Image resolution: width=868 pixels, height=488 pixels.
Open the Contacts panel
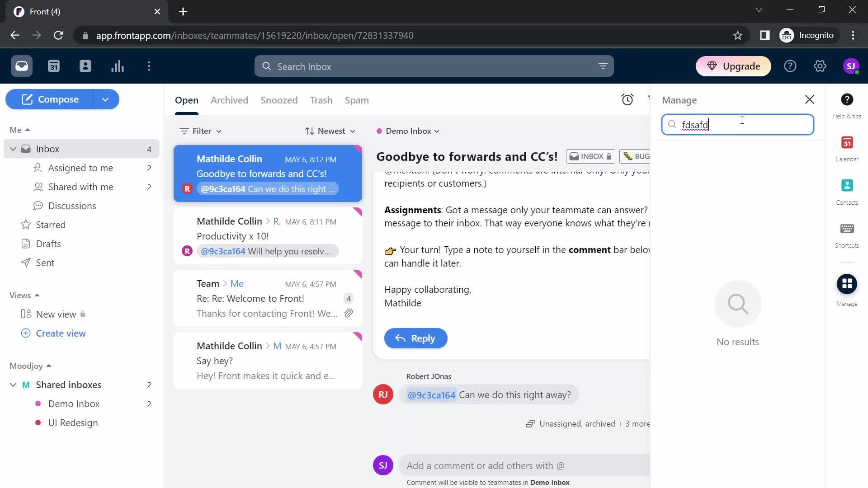pyautogui.click(x=847, y=186)
